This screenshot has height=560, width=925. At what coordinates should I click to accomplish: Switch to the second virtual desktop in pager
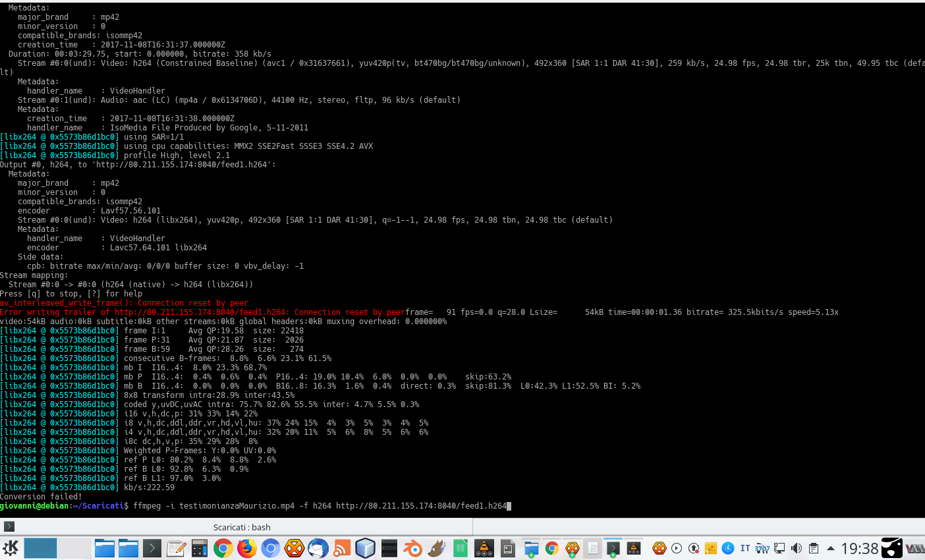[74, 548]
